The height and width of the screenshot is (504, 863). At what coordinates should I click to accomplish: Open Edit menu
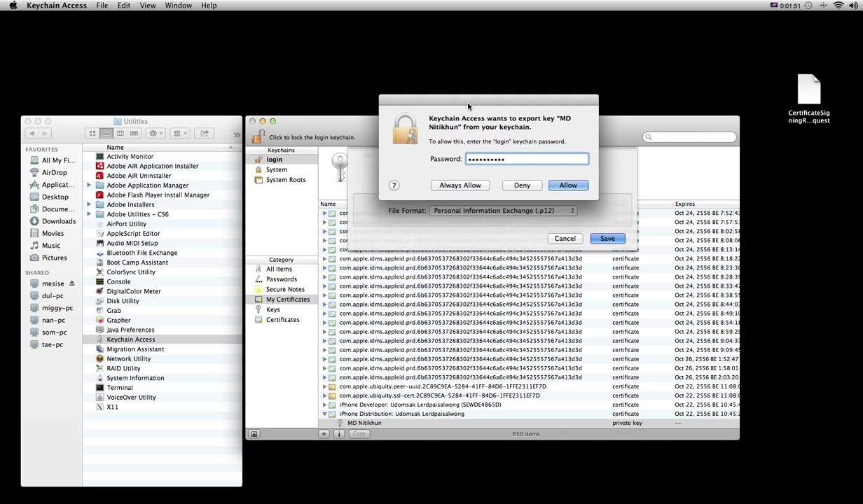coord(123,6)
